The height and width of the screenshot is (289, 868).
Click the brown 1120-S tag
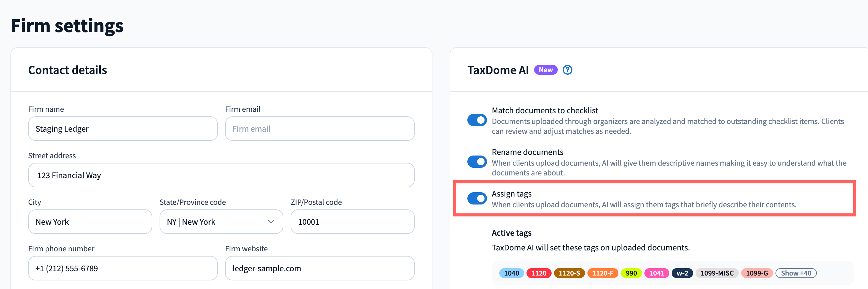click(569, 273)
